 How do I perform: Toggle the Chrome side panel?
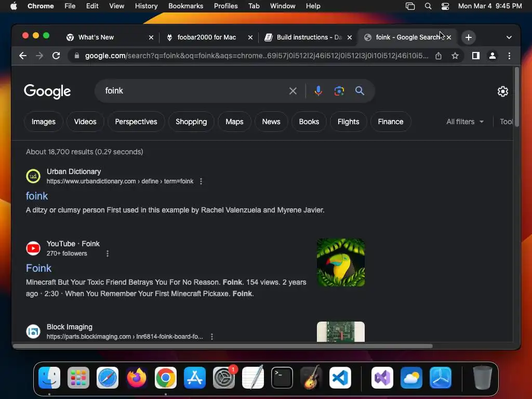tap(476, 56)
